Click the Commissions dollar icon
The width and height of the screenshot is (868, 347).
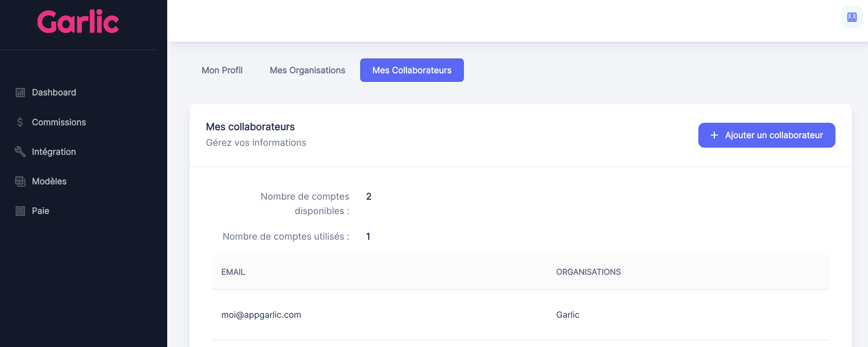pos(20,122)
